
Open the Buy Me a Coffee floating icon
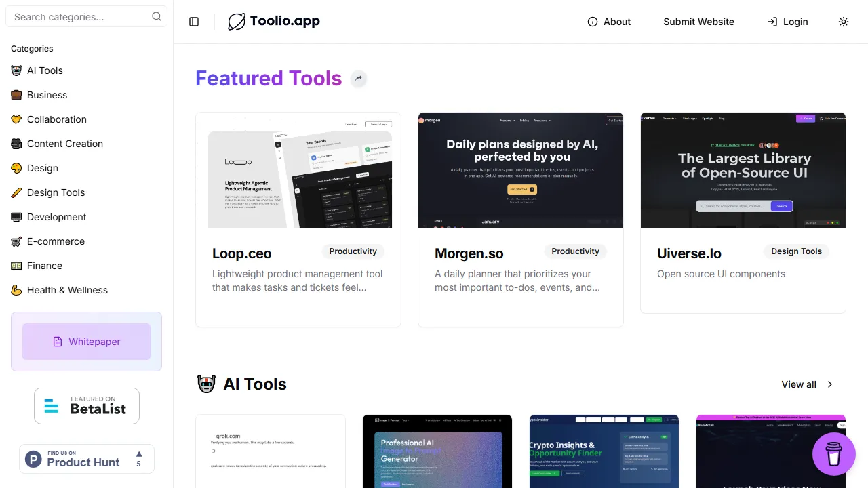pos(834,454)
